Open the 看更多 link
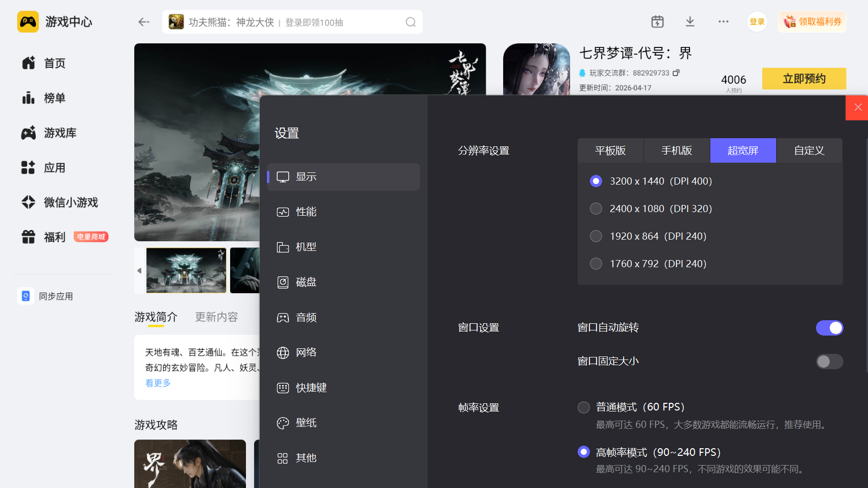The image size is (868, 488). tap(158, 383)
